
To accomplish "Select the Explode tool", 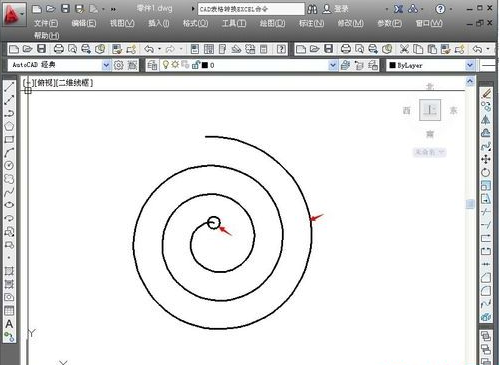I will tap(486, 317).
